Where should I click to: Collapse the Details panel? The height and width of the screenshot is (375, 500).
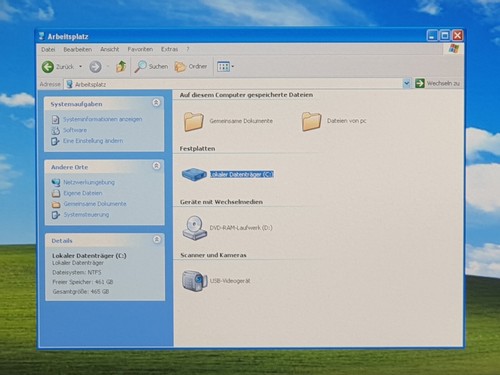(x=157, y=240)
